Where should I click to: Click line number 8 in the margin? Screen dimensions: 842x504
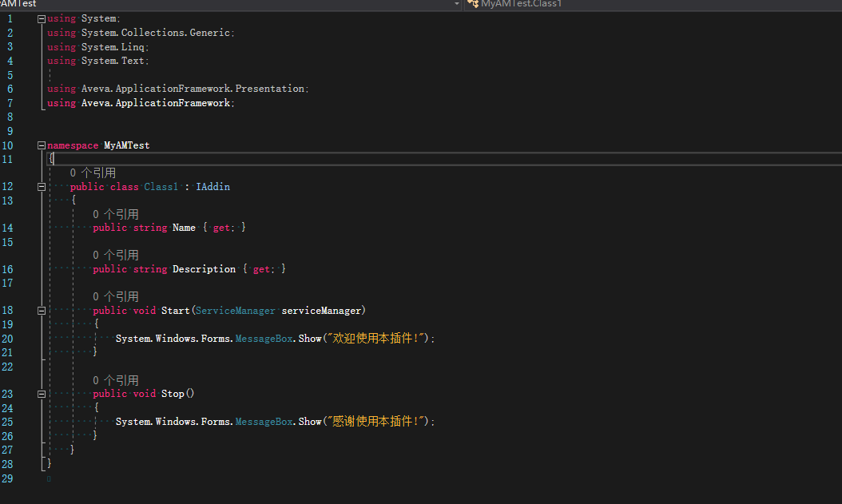(x=9, y=117)
